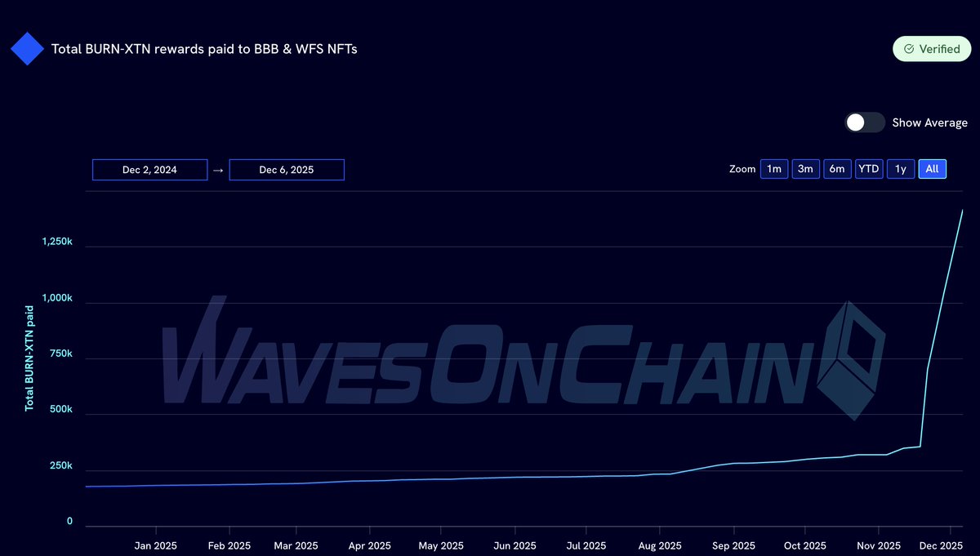The width and height of the screenshot is (980, 556).
Task: Select the All zoom range
Action: [933, 169]
